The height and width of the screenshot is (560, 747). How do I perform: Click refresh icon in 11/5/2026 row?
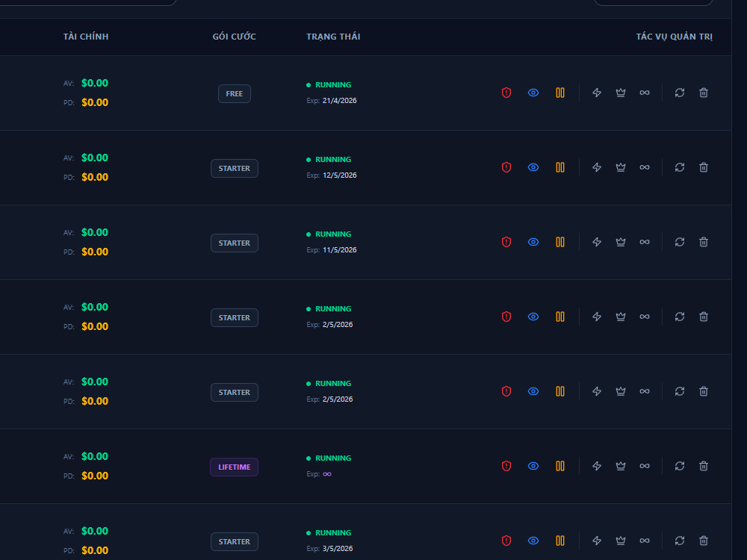680,242
